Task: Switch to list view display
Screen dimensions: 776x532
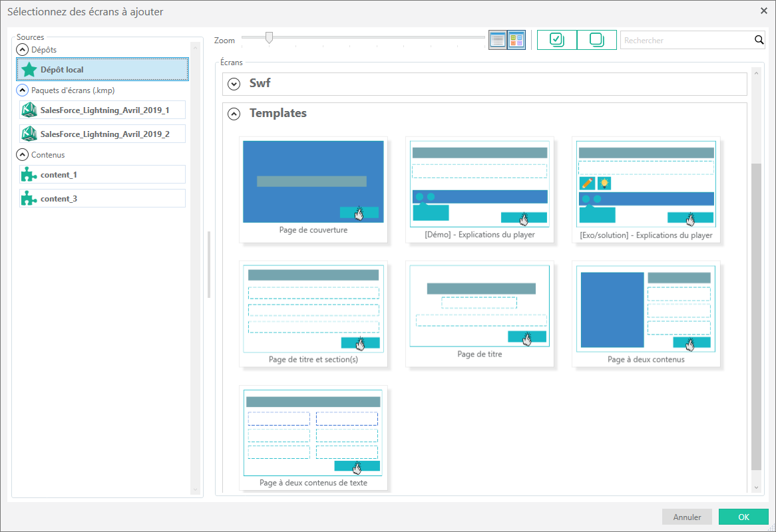Action: point(498,40)
